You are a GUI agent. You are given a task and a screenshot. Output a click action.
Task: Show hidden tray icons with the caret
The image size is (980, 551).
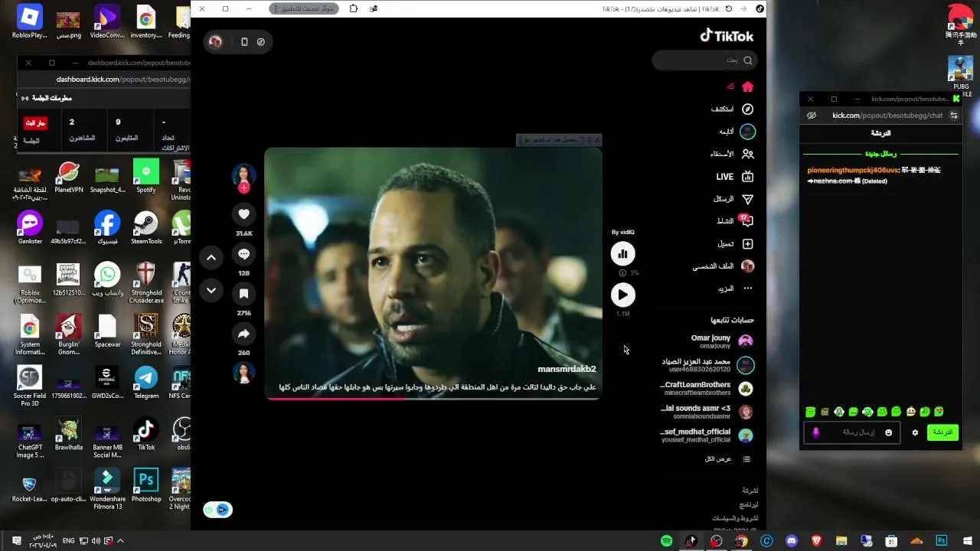coord(120,540)
